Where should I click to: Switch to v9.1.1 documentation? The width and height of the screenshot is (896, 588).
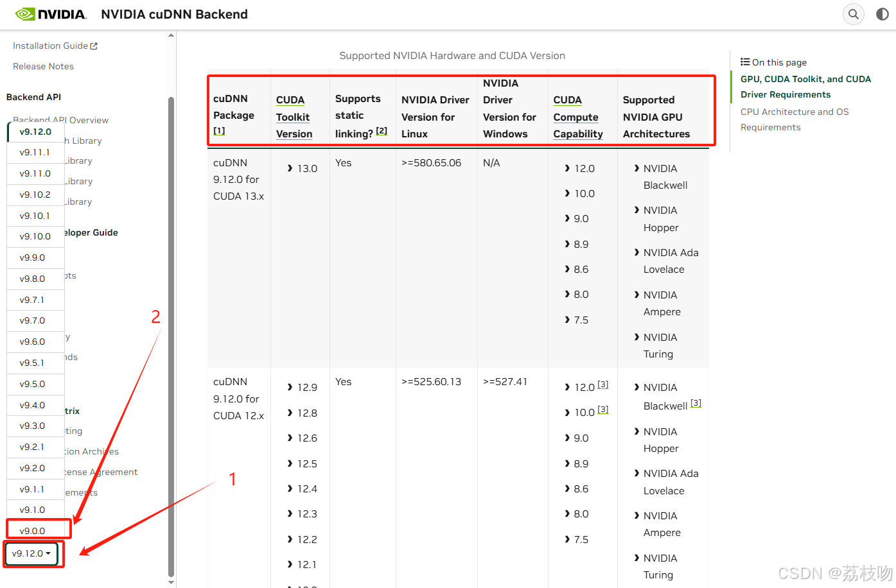click(35, 489)
